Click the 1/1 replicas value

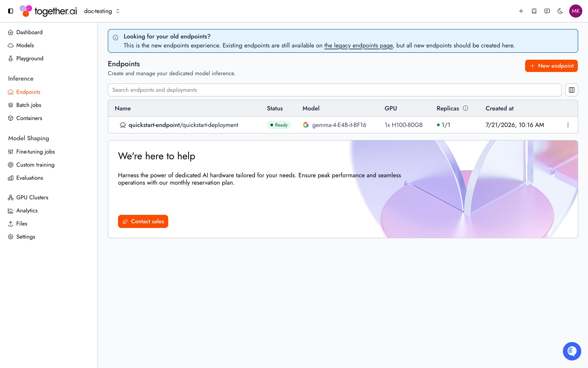pyautogui.click(x=446, y=125)
